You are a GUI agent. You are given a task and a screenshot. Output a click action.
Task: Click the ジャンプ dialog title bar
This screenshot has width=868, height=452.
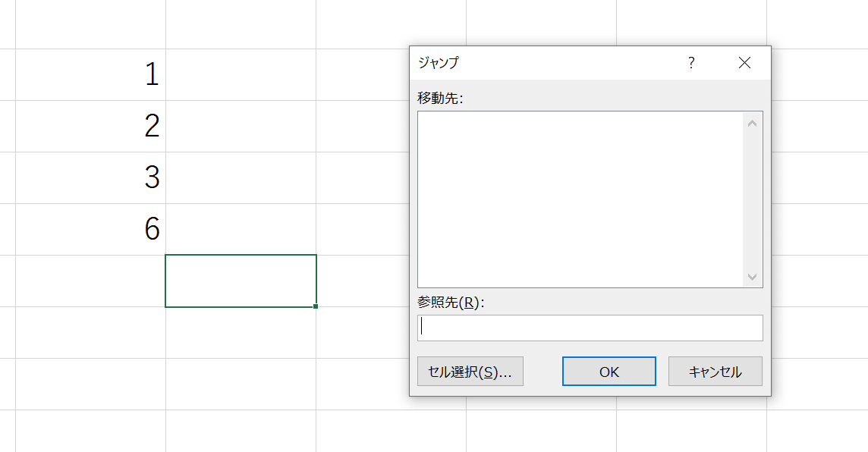click(x=531, y=63)
